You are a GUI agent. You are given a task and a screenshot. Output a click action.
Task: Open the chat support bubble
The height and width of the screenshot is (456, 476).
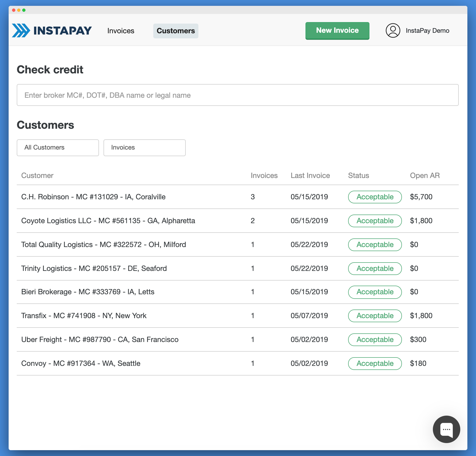[446, 429]
